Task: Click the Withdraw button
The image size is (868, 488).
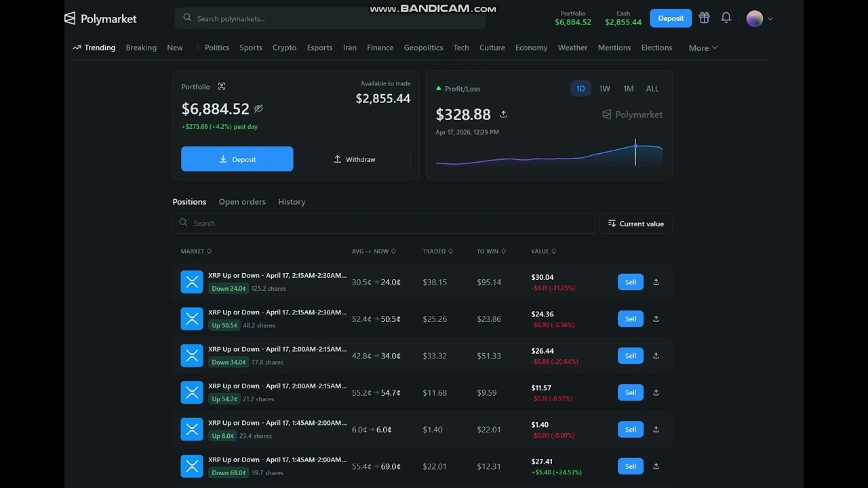Action: (354, 159)
